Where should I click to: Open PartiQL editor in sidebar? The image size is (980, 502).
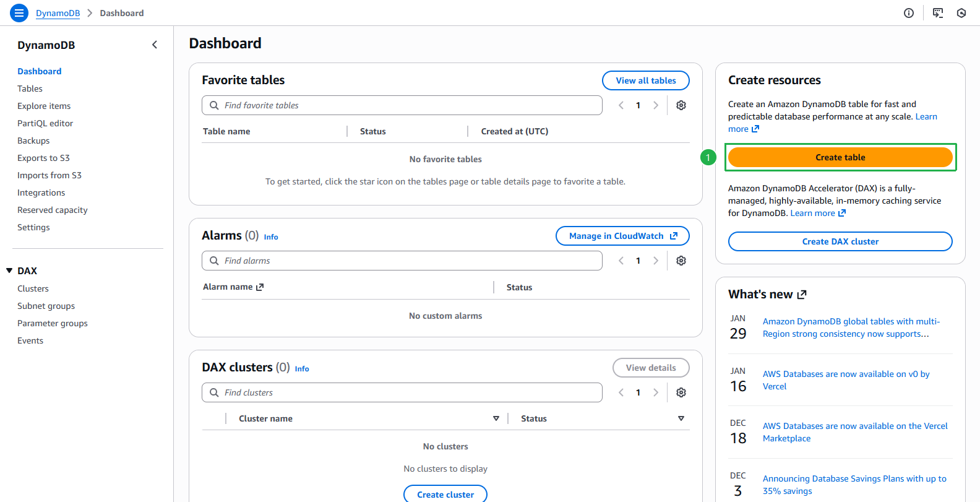click(x=45, y=123)
